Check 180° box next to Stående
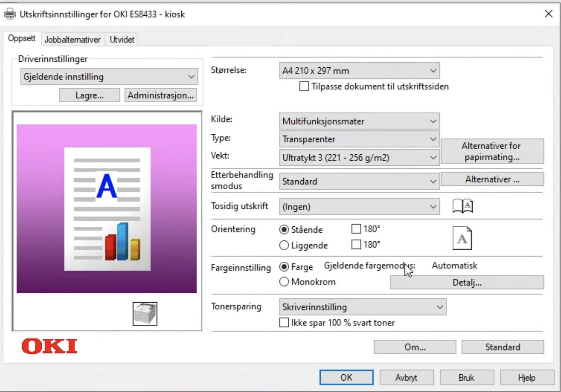 pos(356,229)
